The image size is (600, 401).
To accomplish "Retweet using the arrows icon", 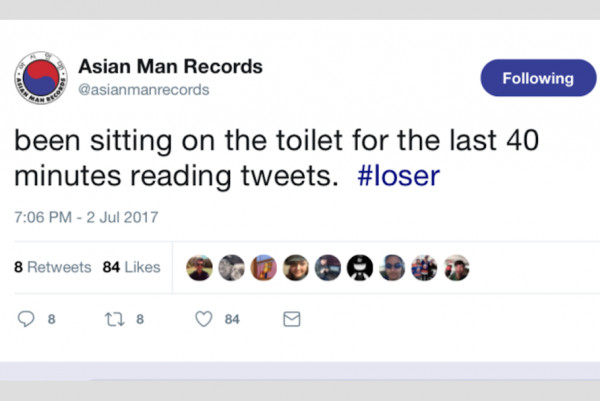I will coord(114,320).
